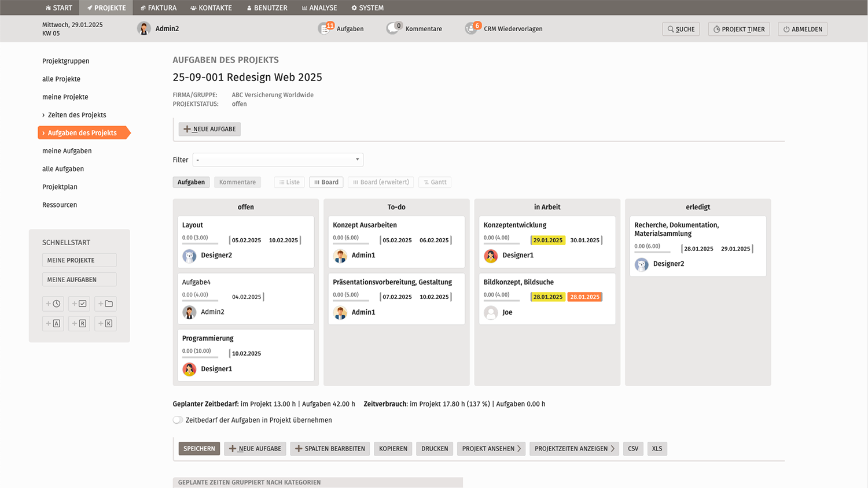The height and width of the screenshot is (488, 868).
Task: Open the 'Konzept Ausarbeiten' task card title
Action: tap(365, 225)
